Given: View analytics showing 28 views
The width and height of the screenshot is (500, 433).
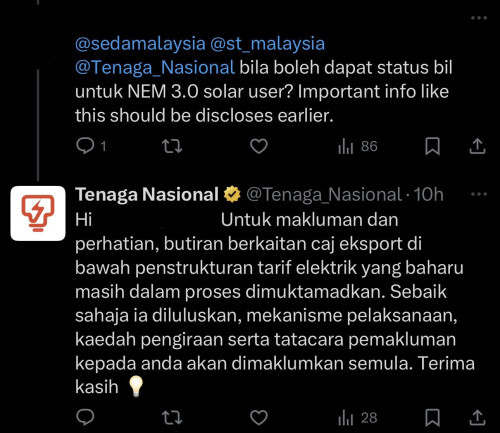Looking at the screenshot, I should (x=358, y=418).
